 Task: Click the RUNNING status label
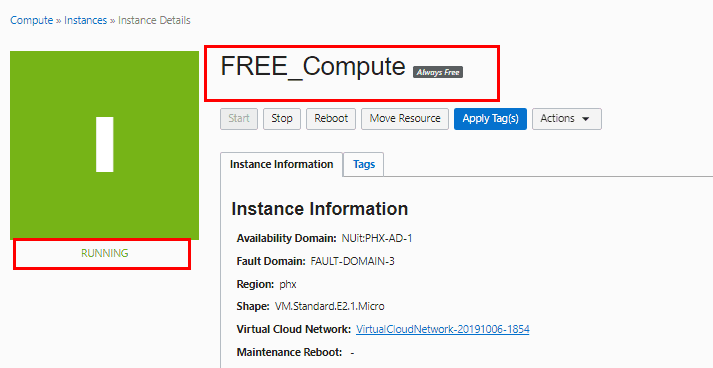click(x=105, y=253)
